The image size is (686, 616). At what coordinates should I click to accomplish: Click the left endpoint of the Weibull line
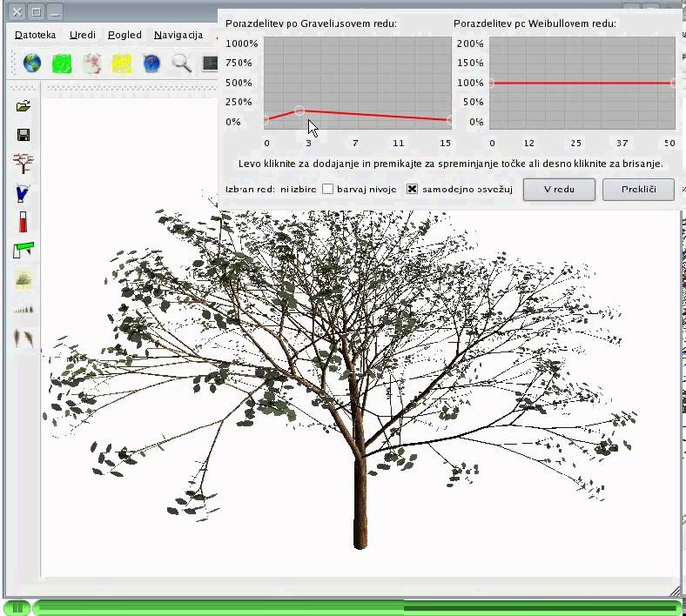491,83
